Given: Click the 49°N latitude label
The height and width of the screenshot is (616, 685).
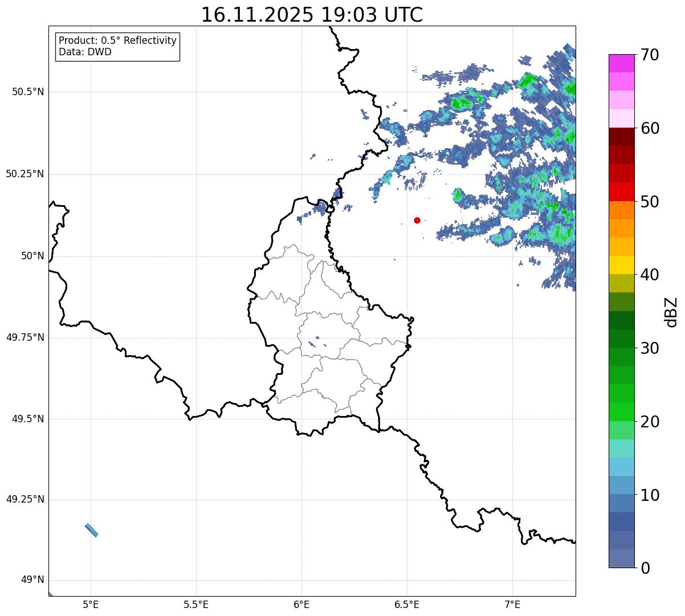Looking at the screenshot, I should click(32, 580).
